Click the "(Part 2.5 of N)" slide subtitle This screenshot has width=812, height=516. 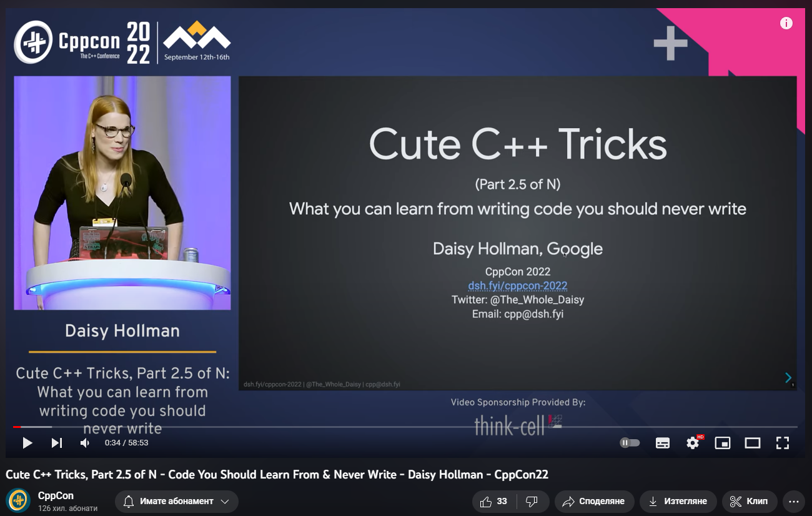point(518,184)
